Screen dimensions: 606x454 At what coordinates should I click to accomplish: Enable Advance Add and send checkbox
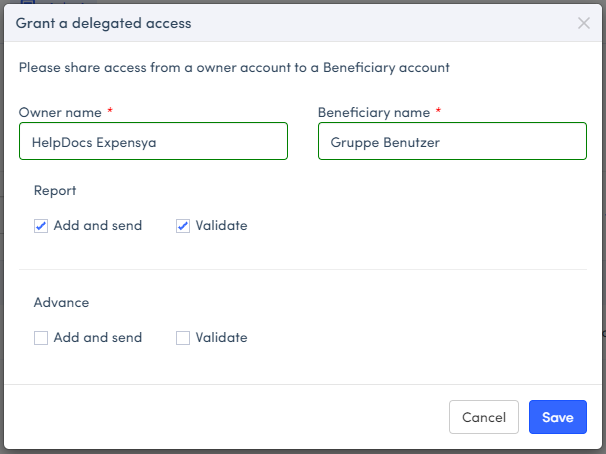tap(41, 338)
